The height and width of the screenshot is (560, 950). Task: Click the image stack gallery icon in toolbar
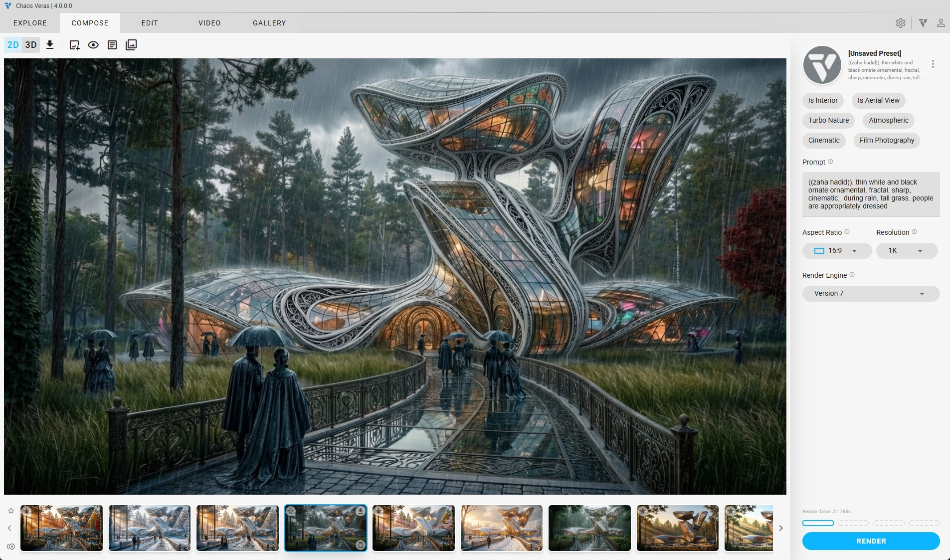[x=131, y=45]
